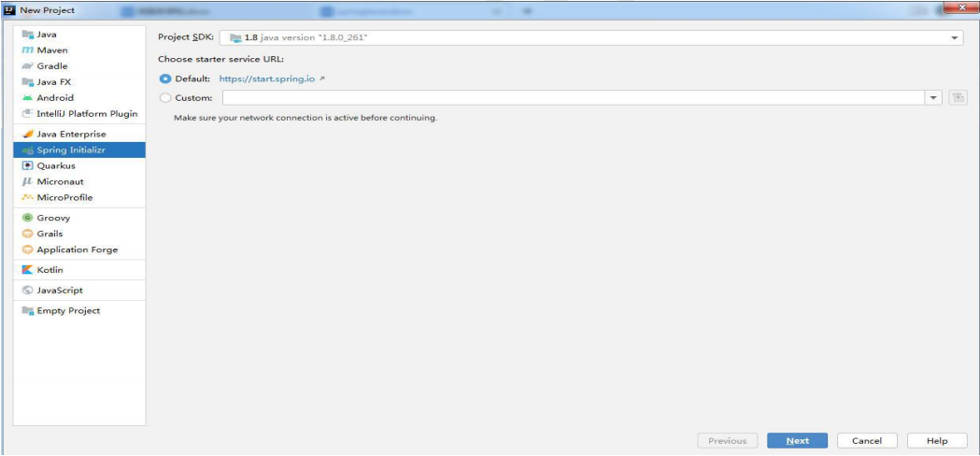The image size is (980, 456).
Task: Click the Maven 'm' icon
Action: click(27, 50)
